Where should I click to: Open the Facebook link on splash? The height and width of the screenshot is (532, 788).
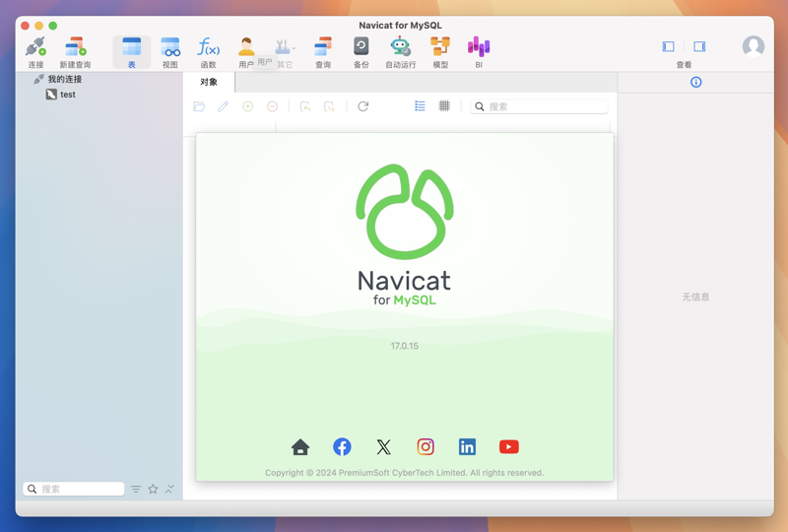click(x=342, y=446)
